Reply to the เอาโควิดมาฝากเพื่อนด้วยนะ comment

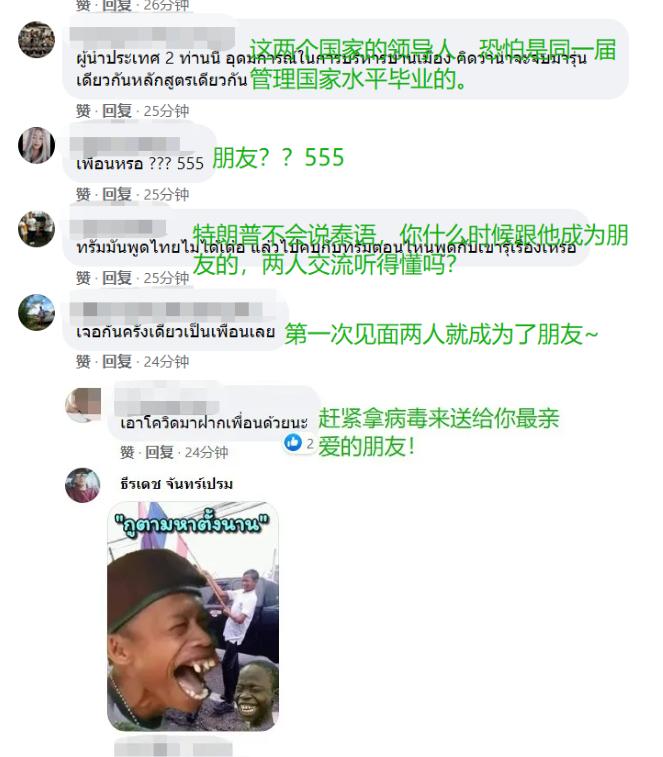[159, 452]
